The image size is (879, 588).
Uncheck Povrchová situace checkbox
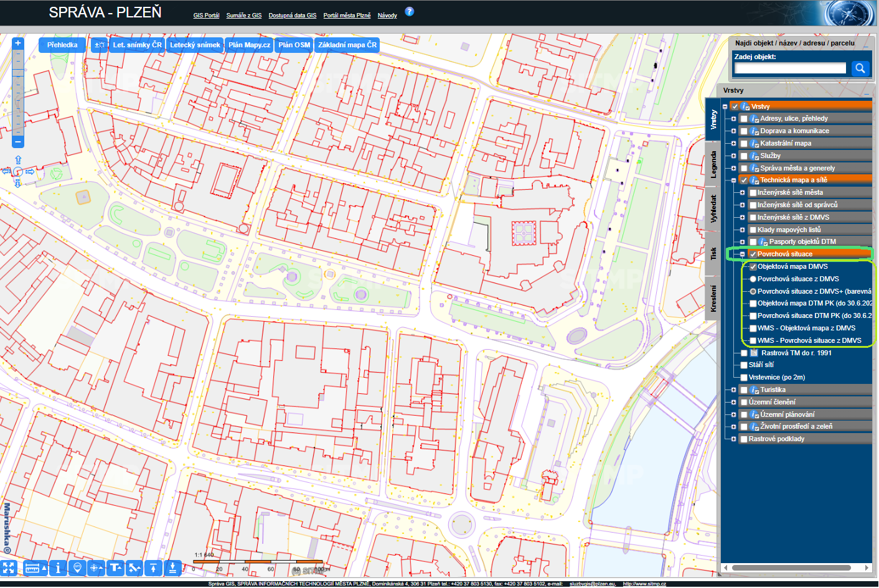[753, 254]
